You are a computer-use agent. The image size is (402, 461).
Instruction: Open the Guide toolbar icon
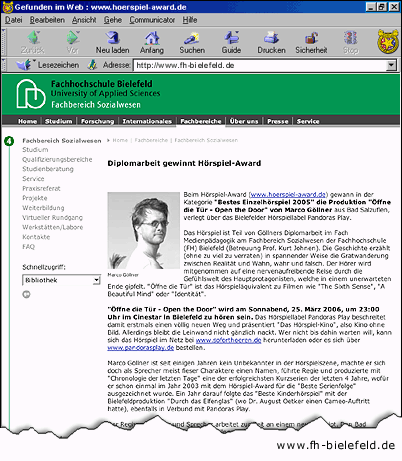click(231, 37)
